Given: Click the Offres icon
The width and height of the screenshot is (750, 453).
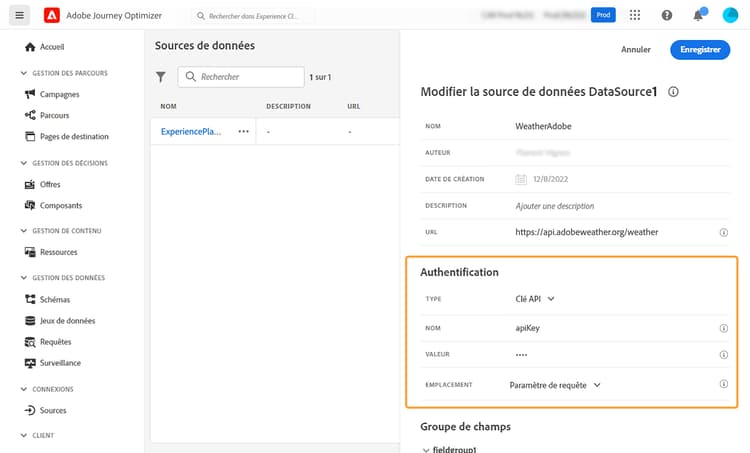Looking at the screenshot, I should point(30,184).
